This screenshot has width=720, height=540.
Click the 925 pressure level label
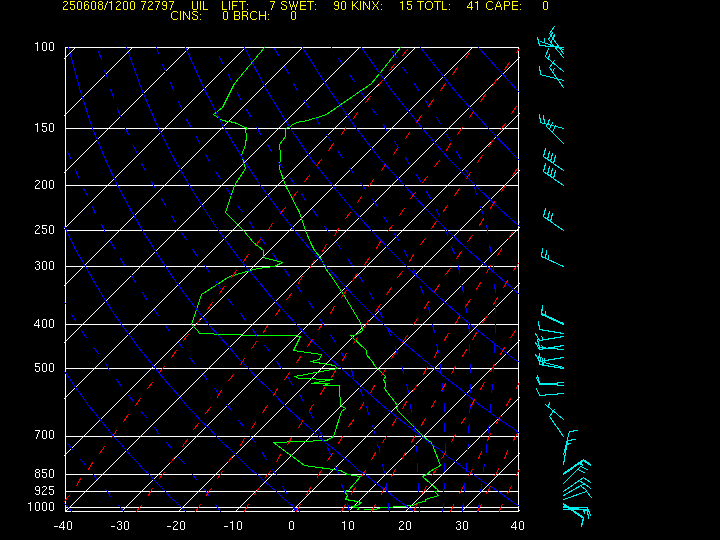[x=45, y=491]
